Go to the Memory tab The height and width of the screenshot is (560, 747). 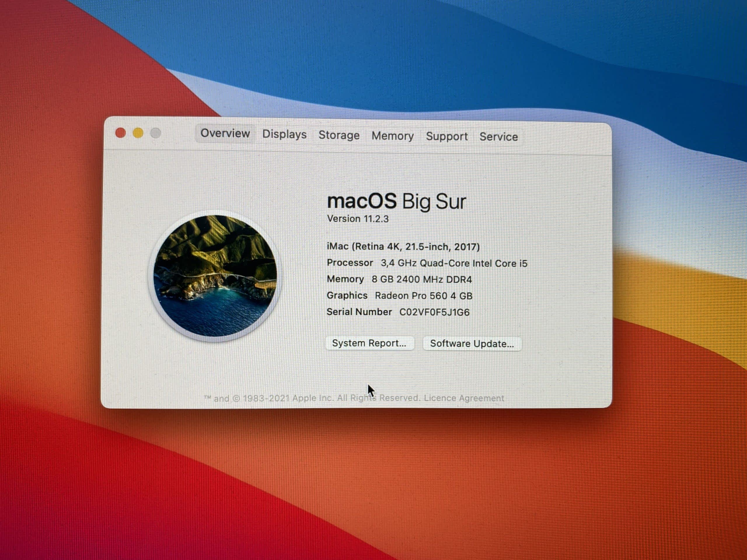click(x=392, y=136)
